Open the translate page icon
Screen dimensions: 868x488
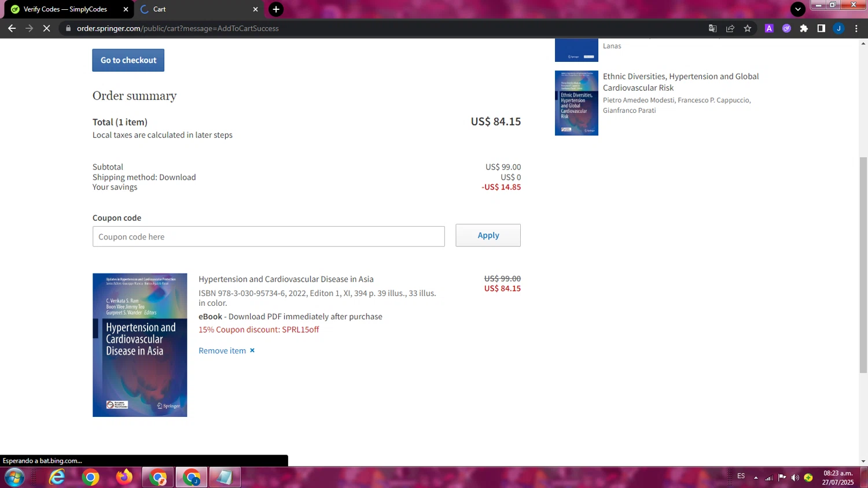click(713, 28)
